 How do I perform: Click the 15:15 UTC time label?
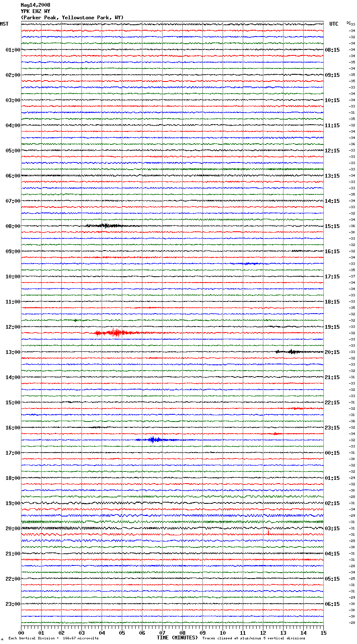pyautogui.click(x=332, y=226)
